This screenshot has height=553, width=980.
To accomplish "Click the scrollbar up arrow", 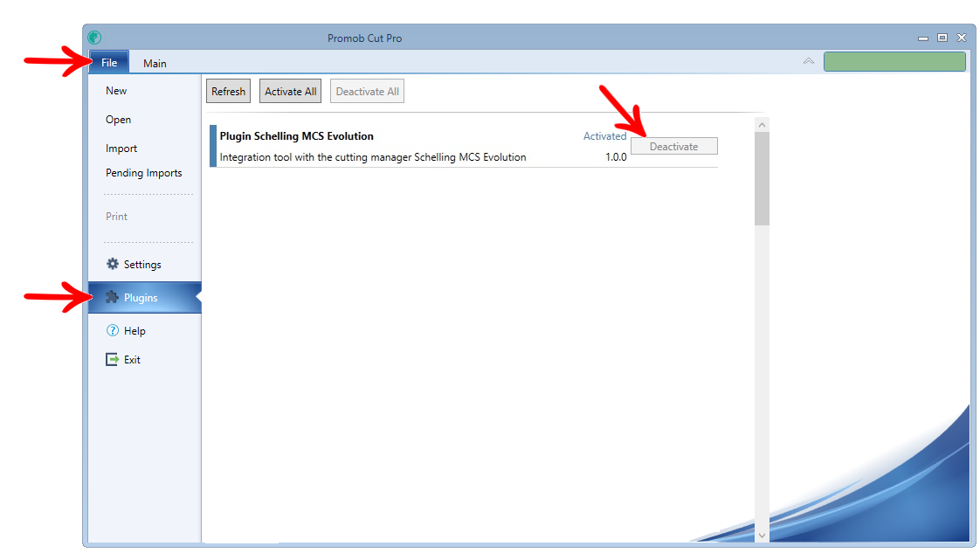I will point(762,125).
